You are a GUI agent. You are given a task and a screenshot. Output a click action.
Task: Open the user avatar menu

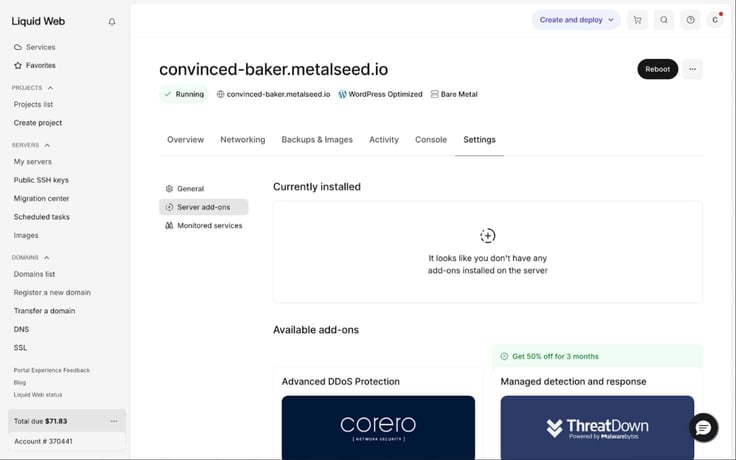(715, 20)
